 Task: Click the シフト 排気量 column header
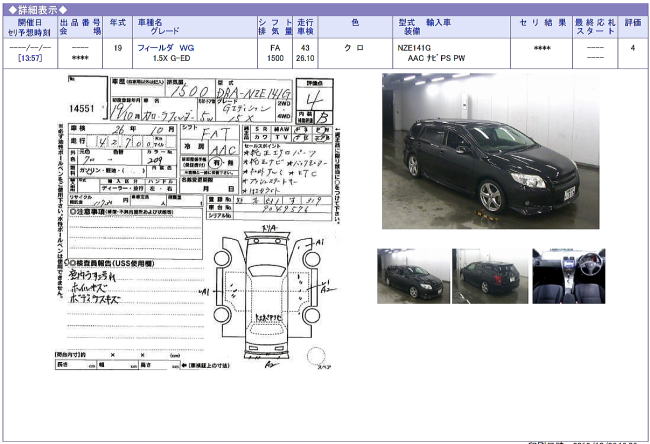(x=275, y=27)
